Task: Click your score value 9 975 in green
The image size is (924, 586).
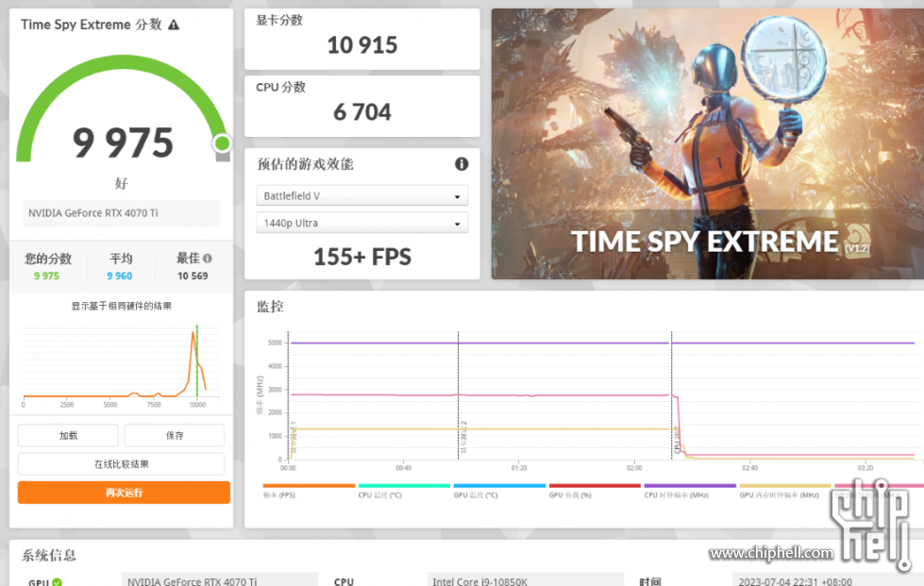Action: click(46, 276)
